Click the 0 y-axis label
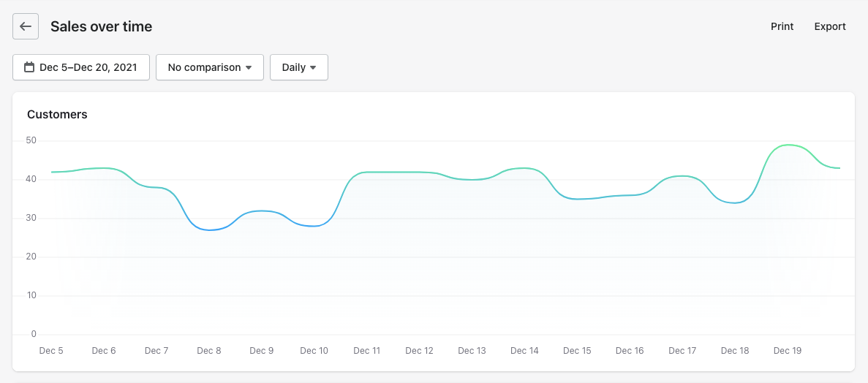 coord(34,334)
